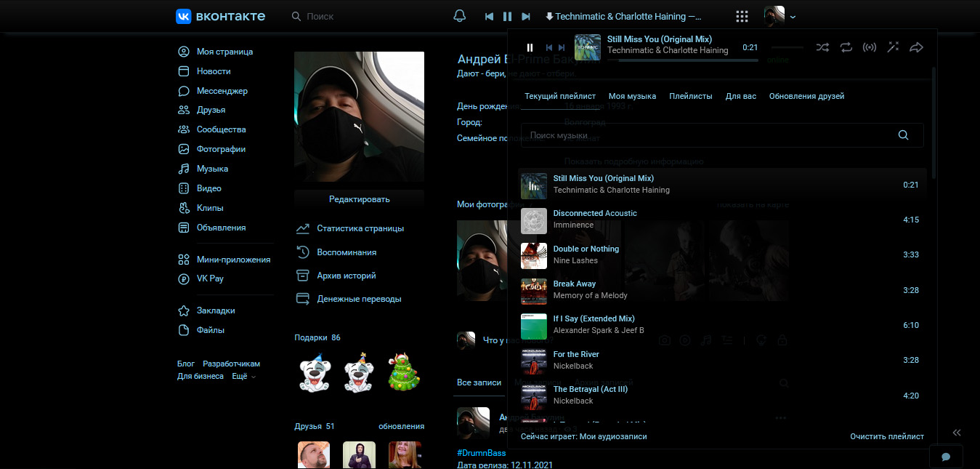Focus the Поиск музыки search field

coord(722,135)
